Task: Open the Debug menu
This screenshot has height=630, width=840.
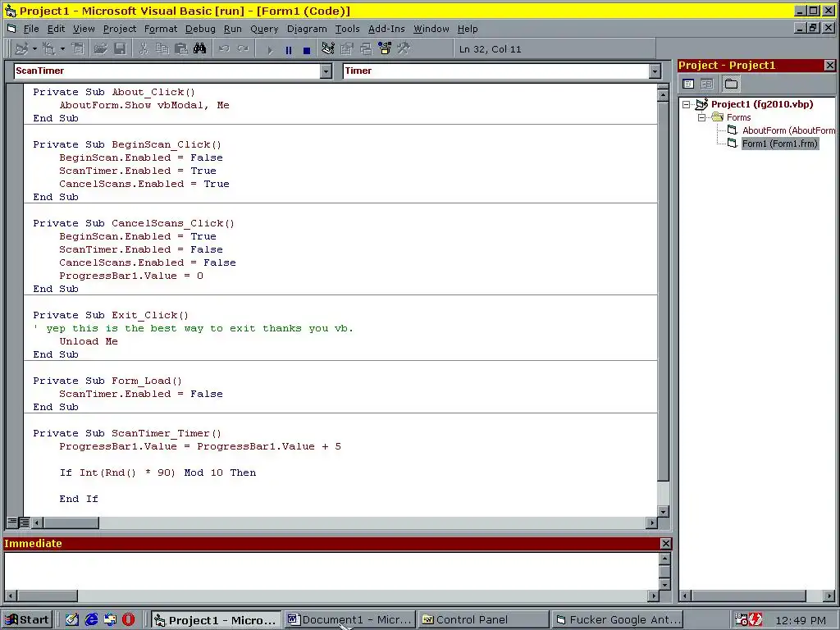Action: point(200,29)
